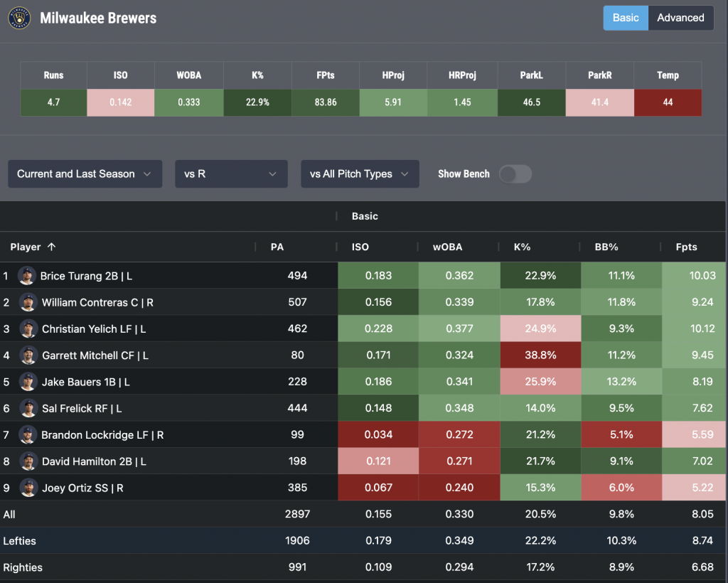Open the Current and Last Season dropdown
The image size is (728, 583).
(x=85, y=174)
